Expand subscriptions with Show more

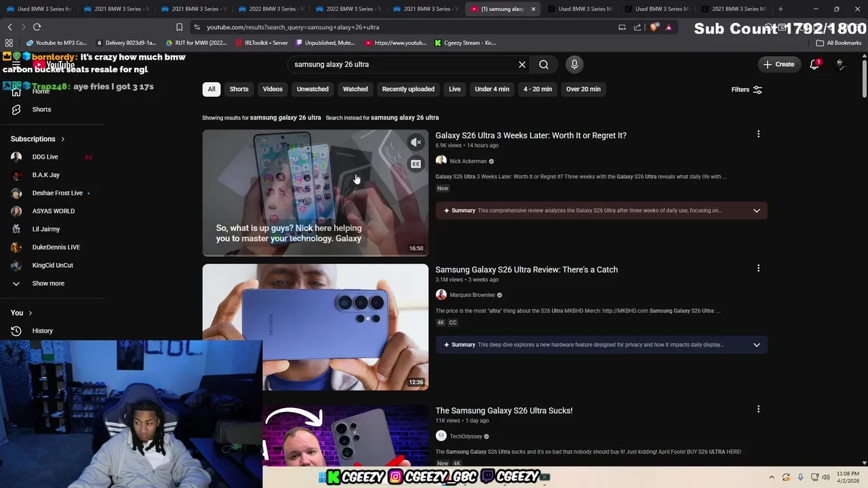tap(48, 283)
